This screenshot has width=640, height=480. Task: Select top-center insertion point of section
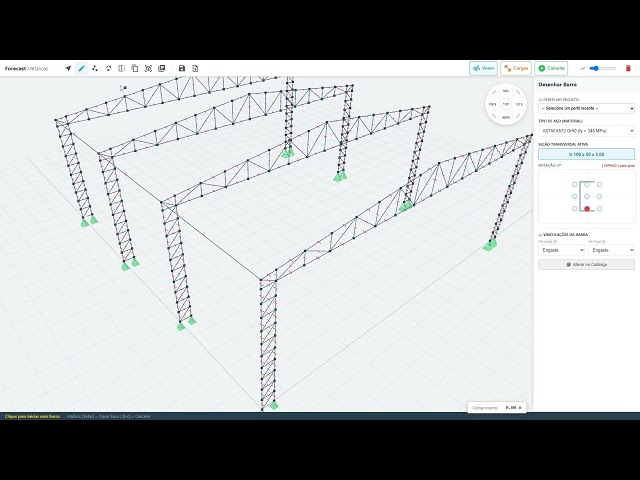(587, 184)
